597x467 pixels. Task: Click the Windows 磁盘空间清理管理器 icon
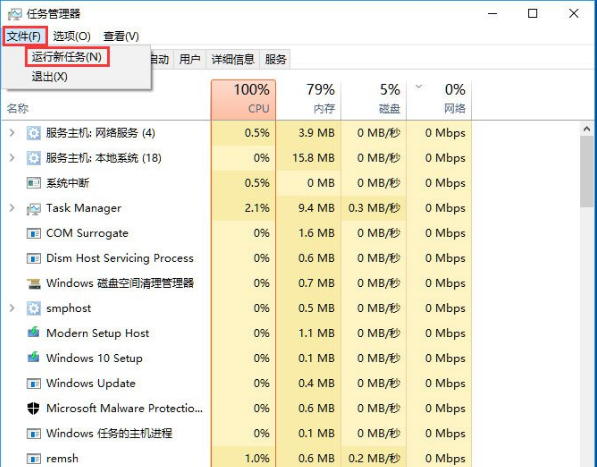pyautogui.click(x=34, y=284)
